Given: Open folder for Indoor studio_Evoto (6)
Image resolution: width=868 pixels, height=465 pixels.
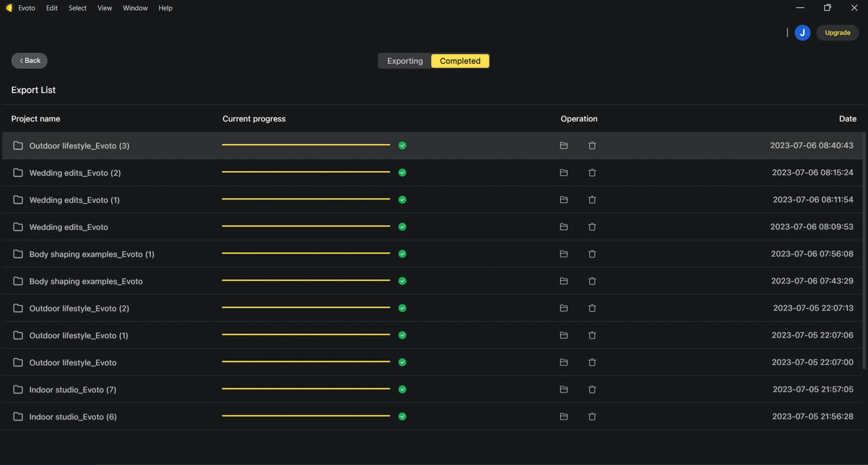Looking at the screenshot, I should 564,417.
